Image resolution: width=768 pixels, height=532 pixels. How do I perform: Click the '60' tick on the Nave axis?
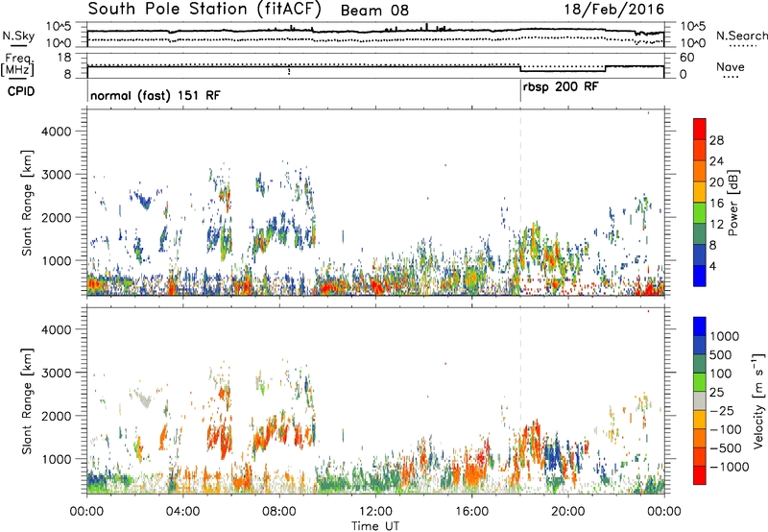(x=687, y=58)
